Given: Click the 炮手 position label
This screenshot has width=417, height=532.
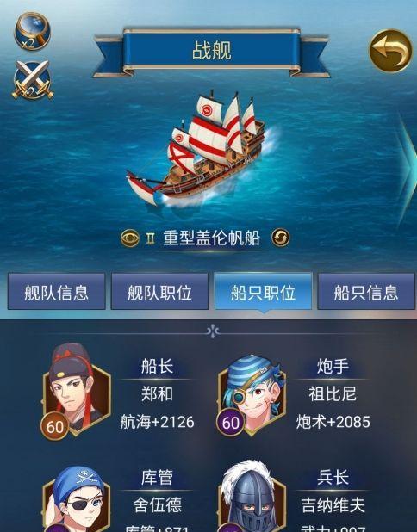Looking at the screenshot, I should (x=333, y=367).
